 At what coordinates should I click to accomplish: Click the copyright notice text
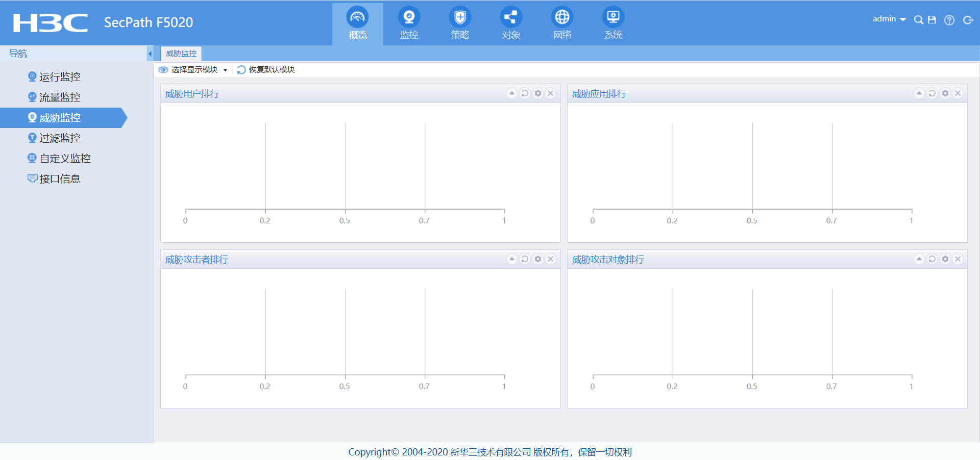click(490, 452)
